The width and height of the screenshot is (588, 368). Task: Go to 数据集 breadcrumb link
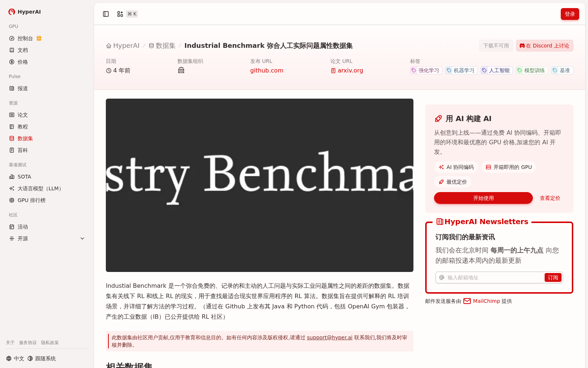(x=162, y=46)
